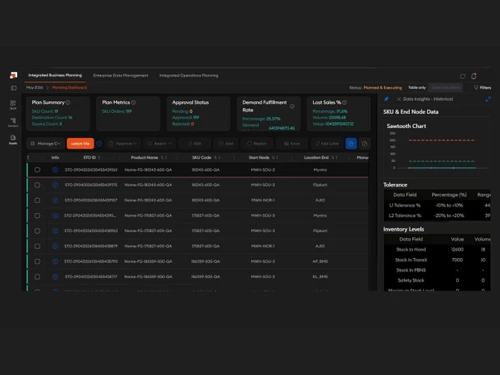The image size is (500, 375).
Task: Open the Approve dropdown
Action: [x=123, y=144]
